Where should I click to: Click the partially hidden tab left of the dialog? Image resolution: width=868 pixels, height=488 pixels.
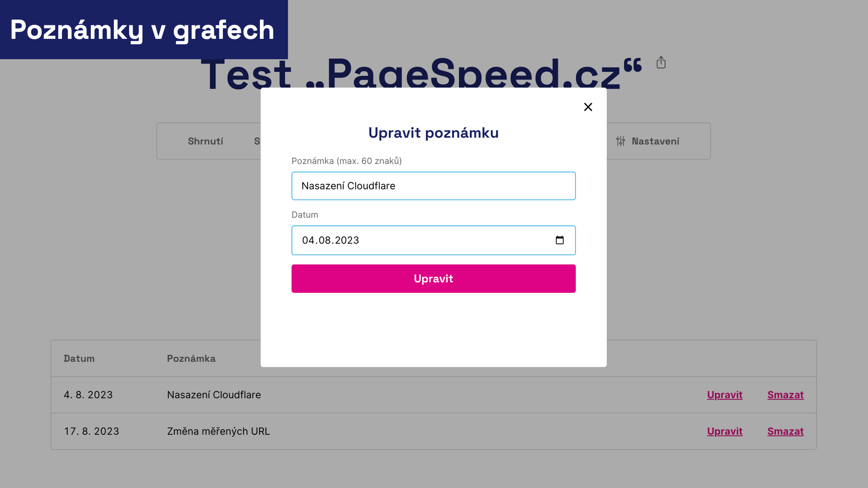(259, 141)
